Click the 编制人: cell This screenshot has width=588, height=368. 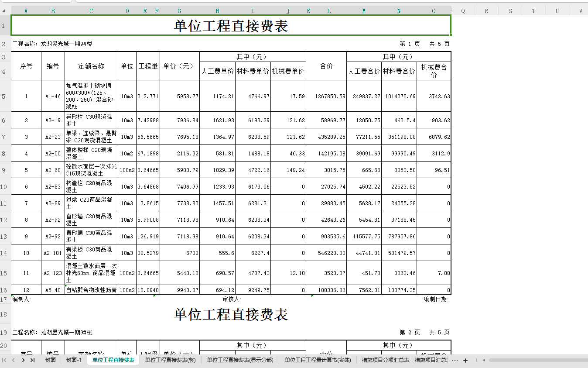(22, 299)
